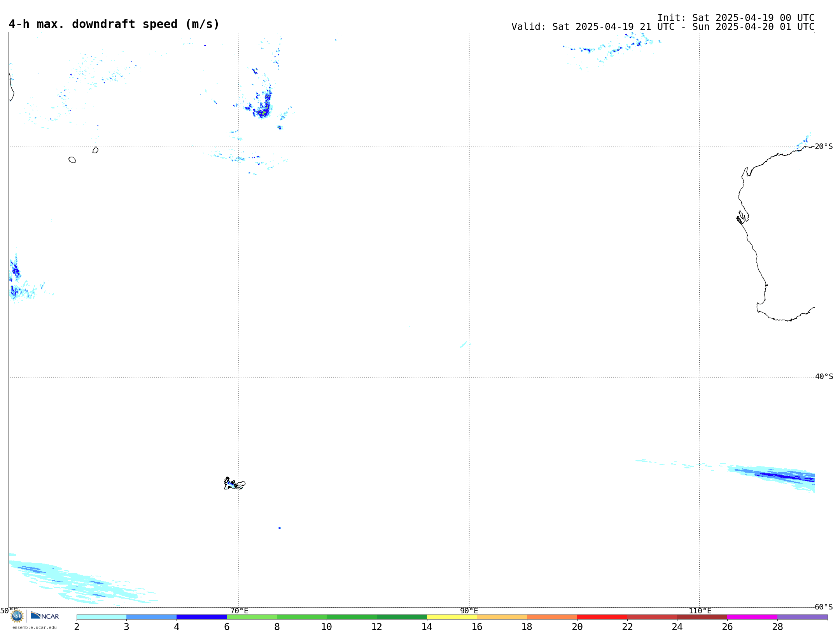840x632 pixels.
Task: Click the 70°E longitude label
Action: tap(239, 611)
